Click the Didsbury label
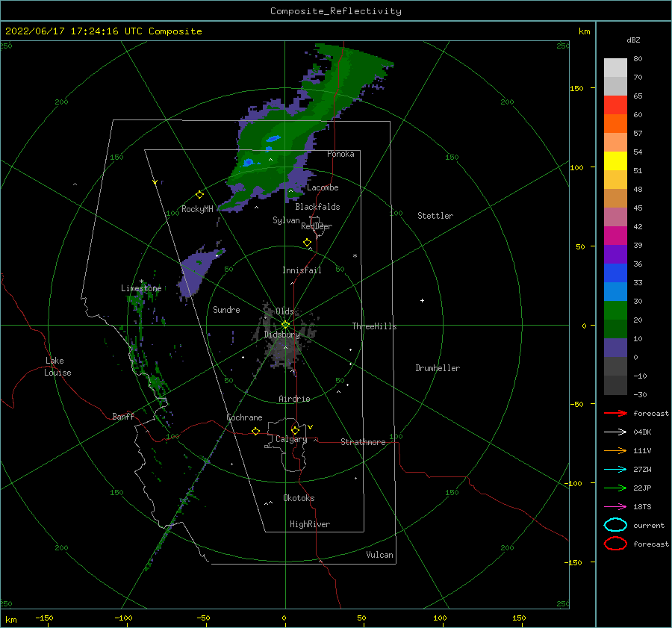 click(x=281, y=335)
